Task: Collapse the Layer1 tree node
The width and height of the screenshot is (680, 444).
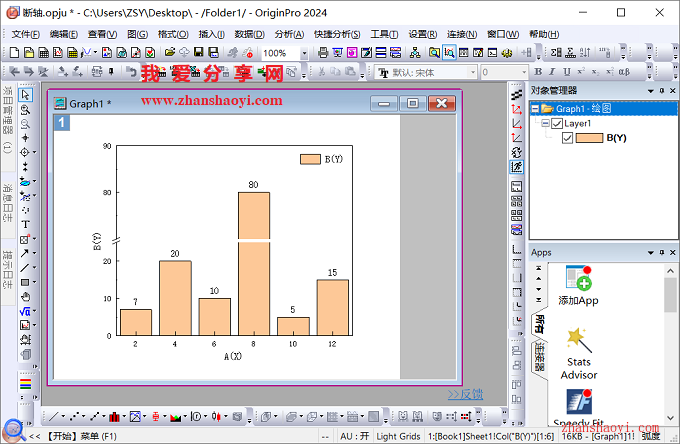Action: (x=546, y=124)
